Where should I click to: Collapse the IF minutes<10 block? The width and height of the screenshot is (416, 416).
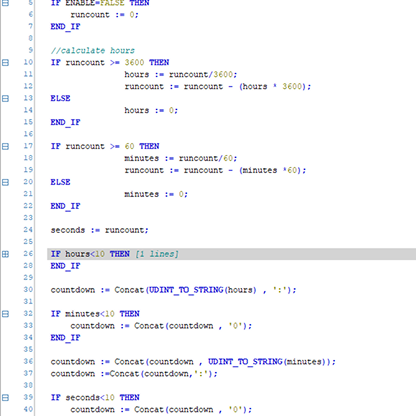click(x=5, y=314)
